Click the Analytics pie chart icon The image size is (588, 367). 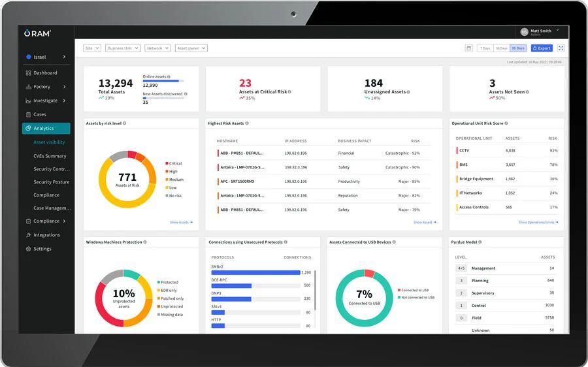click(28, 128)
